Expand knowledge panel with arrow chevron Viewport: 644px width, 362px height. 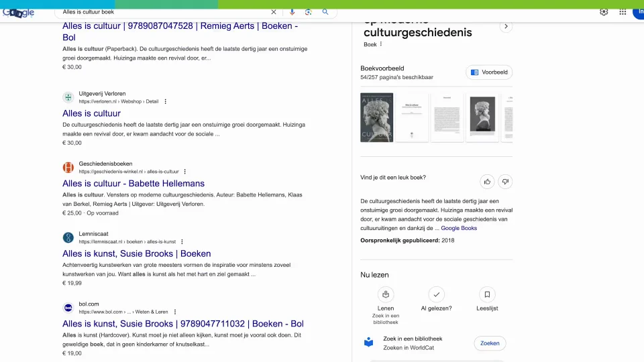[506, 26]
